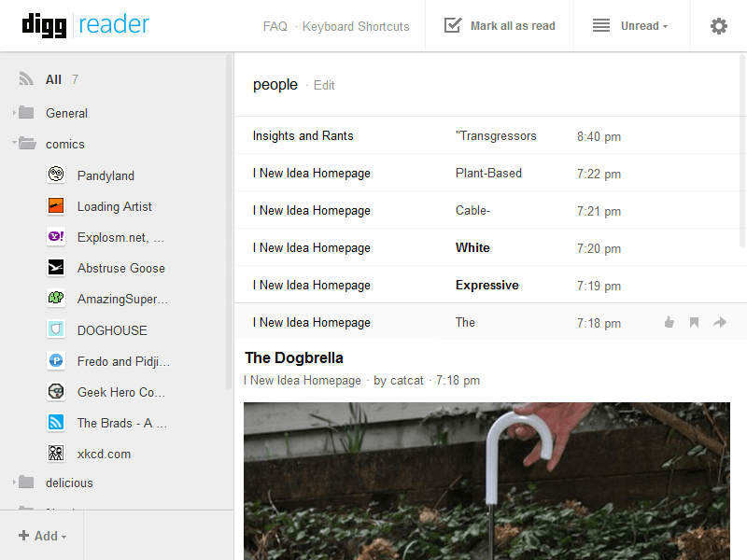Select the Explosm.net feed label
Screen dimensions: 747x560
pyautogui.click(x=120, y=237)
